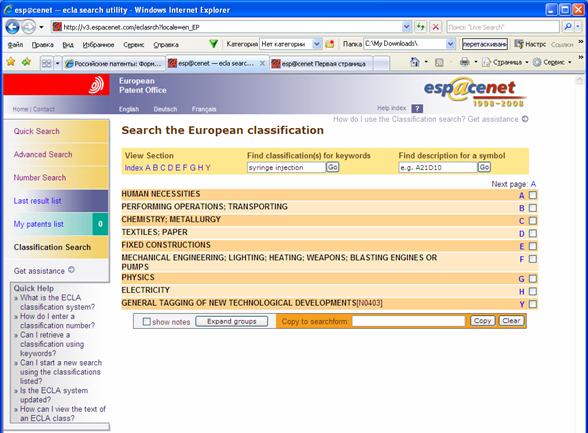This screenshot has width=588, height=433.
Task: Open the Категория dropdown
Action: tap(317, 44)
